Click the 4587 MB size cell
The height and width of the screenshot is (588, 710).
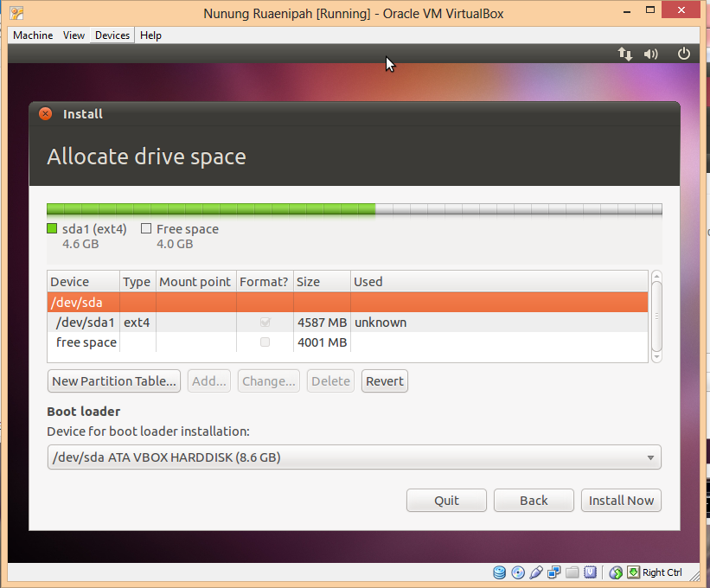click(322, 323)
